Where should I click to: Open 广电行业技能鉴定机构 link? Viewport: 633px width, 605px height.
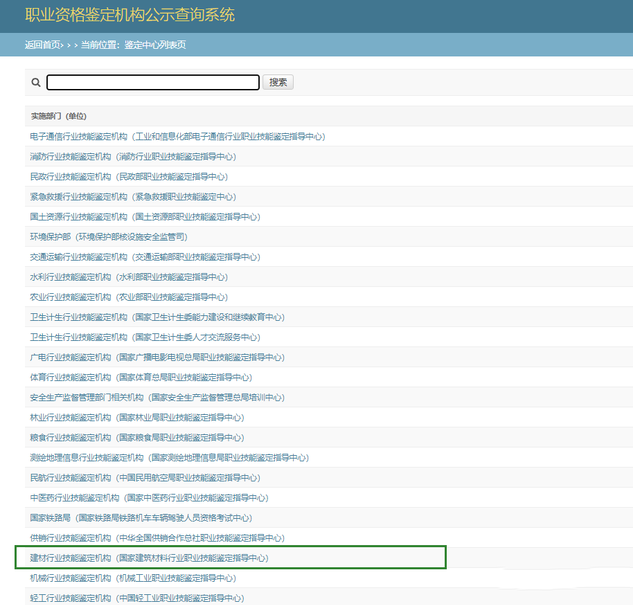[x=157, y=358]
